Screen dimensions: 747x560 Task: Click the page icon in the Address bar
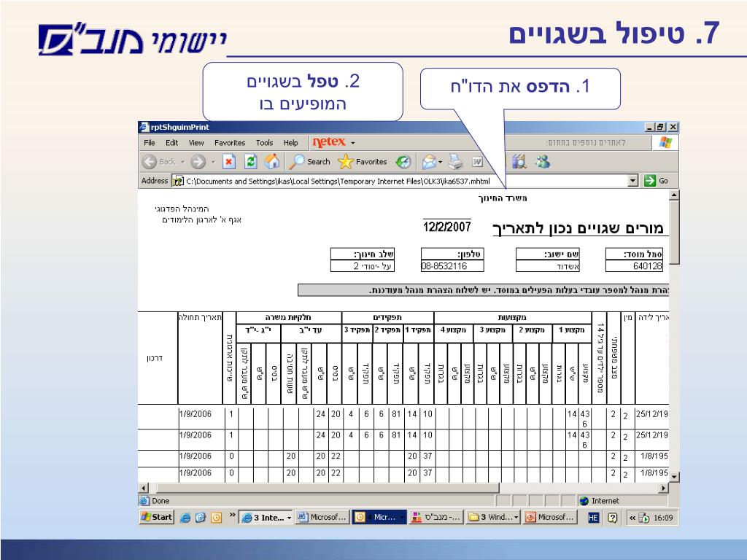click(x=178, y=181)
